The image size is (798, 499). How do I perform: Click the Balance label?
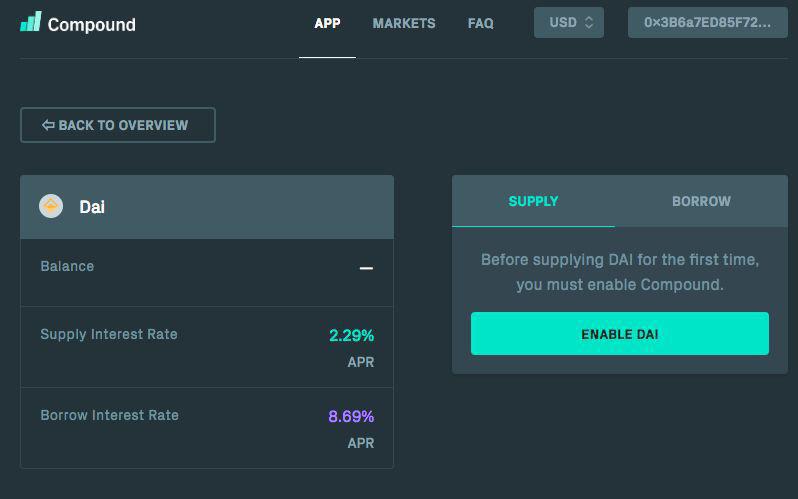click(x=67, y=266)
